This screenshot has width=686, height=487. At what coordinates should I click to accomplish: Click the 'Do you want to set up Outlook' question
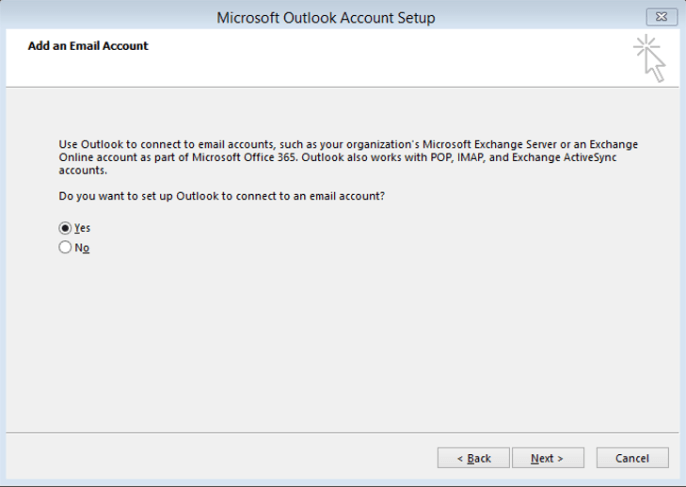click(222, 195)
